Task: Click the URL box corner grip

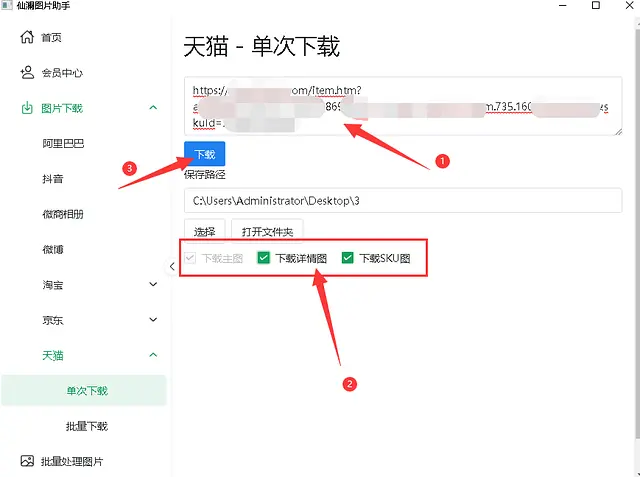Action: pyautogui.click(x=618, y=131)
